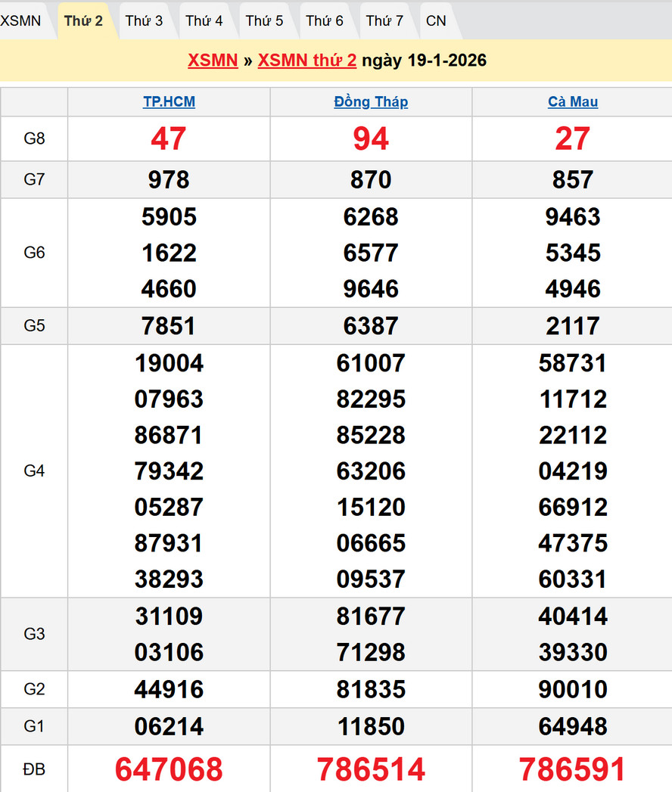672x792 pixels.
Task: Open the XSMN tab
Action: click(21, 20)
